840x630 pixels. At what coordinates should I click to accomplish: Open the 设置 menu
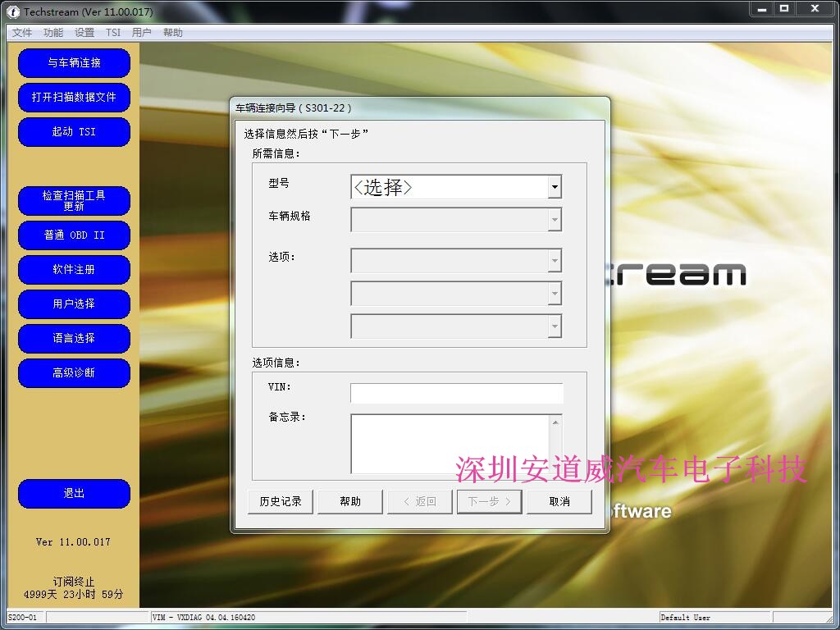pyautogui.click(x=84, y=33)
